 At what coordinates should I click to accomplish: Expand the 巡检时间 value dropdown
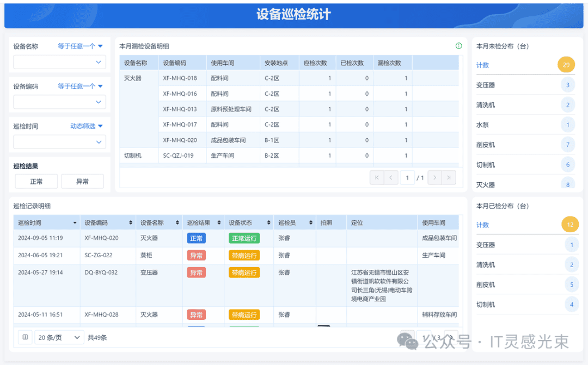(x=60, y=142)
